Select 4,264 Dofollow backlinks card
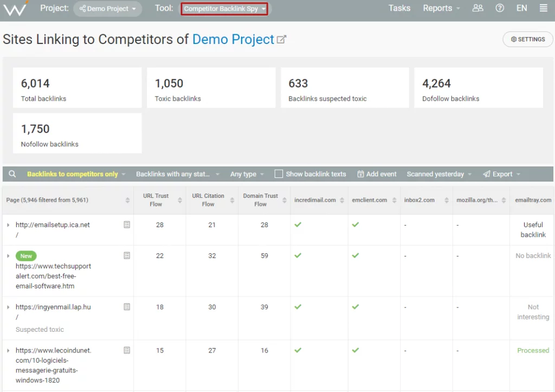Viewport: 555px width, 392px height. point(479,88)
